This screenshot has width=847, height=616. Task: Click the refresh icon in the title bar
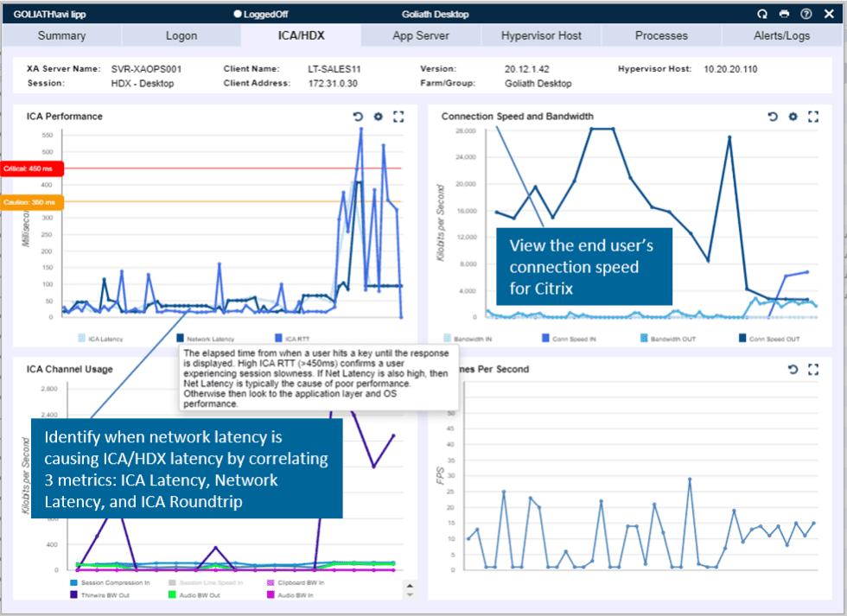point(761,14)
